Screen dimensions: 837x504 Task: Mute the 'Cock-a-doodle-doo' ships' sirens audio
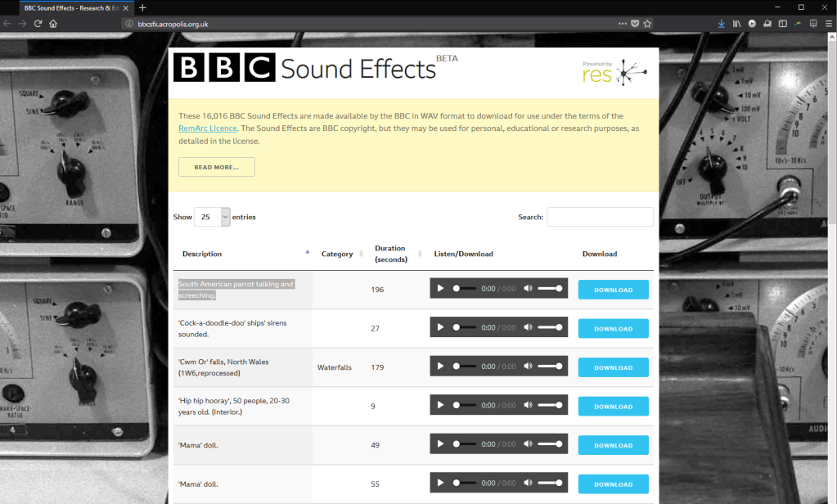(528, 328)
